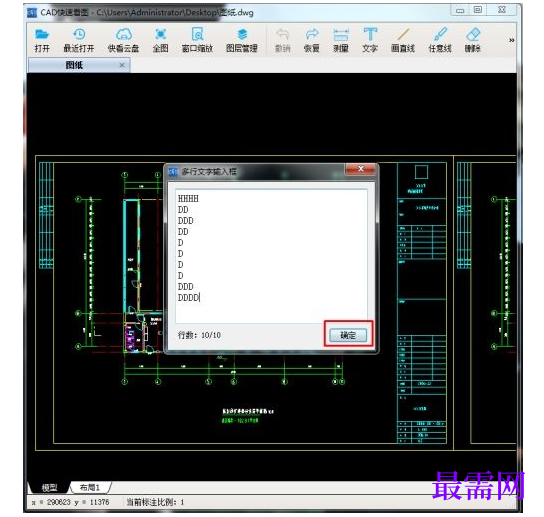This screenshot has height=517, width=544.
Task: Open a file with 打开 icon
Action: tap(42, 41)
